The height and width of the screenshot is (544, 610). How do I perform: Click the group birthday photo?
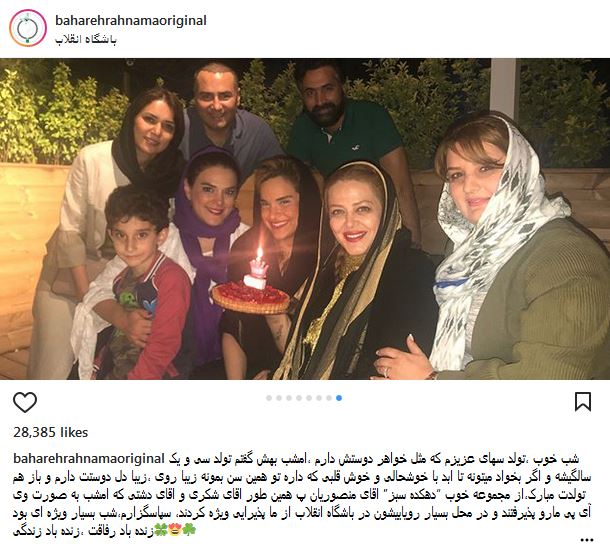[x=305, y=219]
